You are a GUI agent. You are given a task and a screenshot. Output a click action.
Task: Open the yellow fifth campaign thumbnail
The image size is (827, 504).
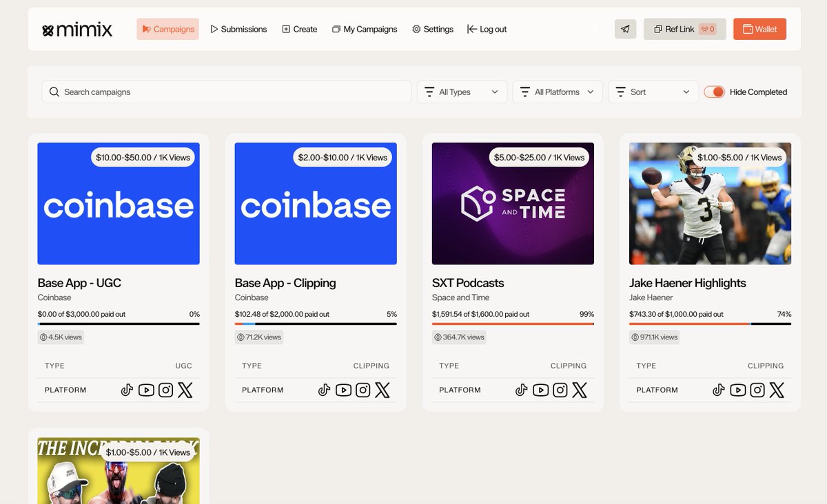(119, 471)
